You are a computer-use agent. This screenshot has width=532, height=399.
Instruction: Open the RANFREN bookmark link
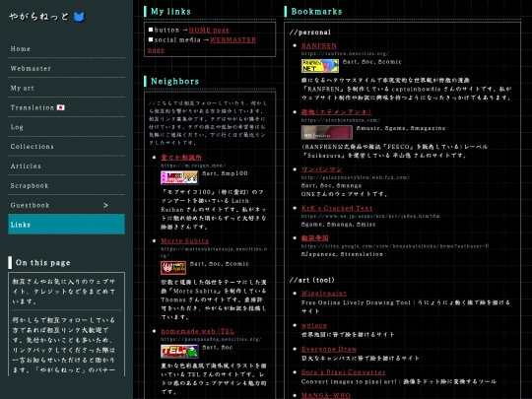[319, 45]
